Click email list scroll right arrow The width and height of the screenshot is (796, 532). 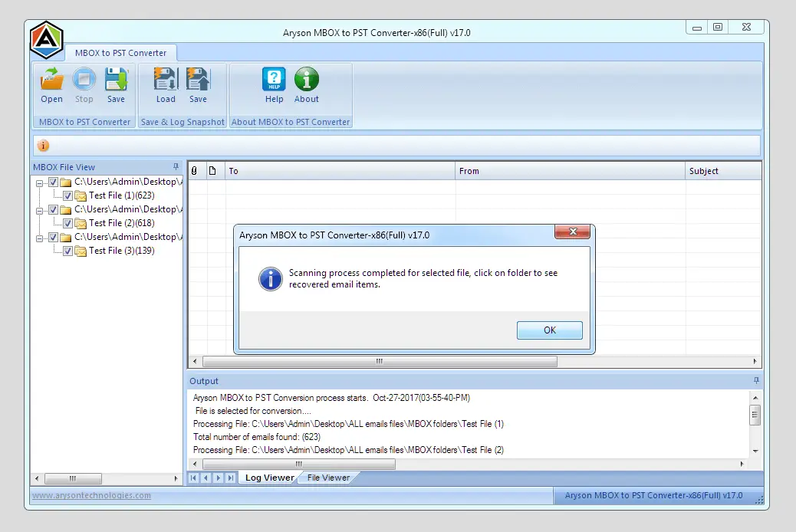click(755, 361)
